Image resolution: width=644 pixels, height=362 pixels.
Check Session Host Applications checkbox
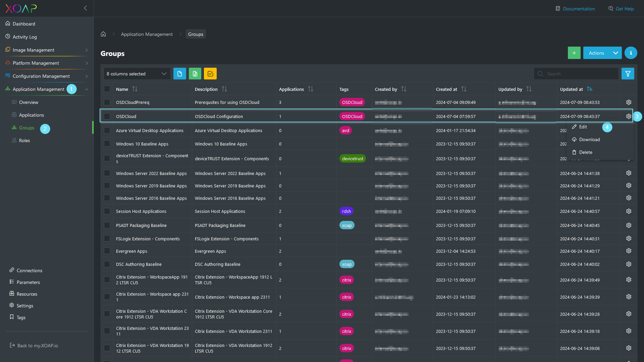[107, 211]
